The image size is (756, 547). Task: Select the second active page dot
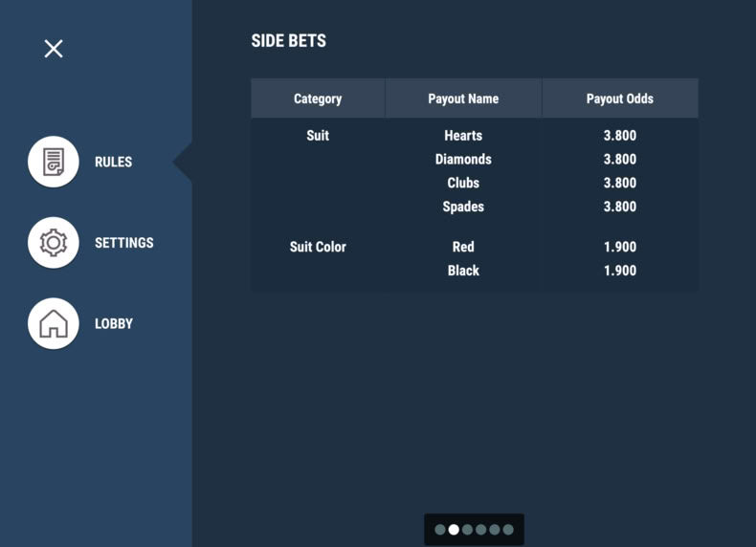[x=454, y=530]
